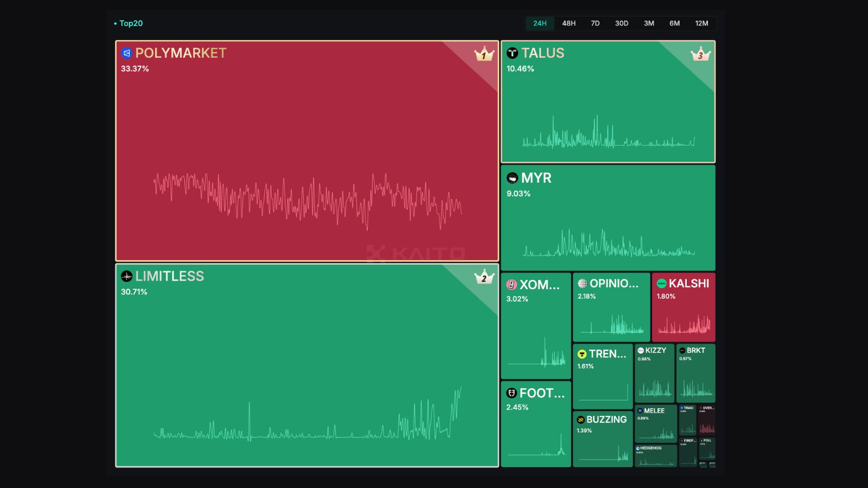Click the Limitless compass logo icon

(127, 276)
